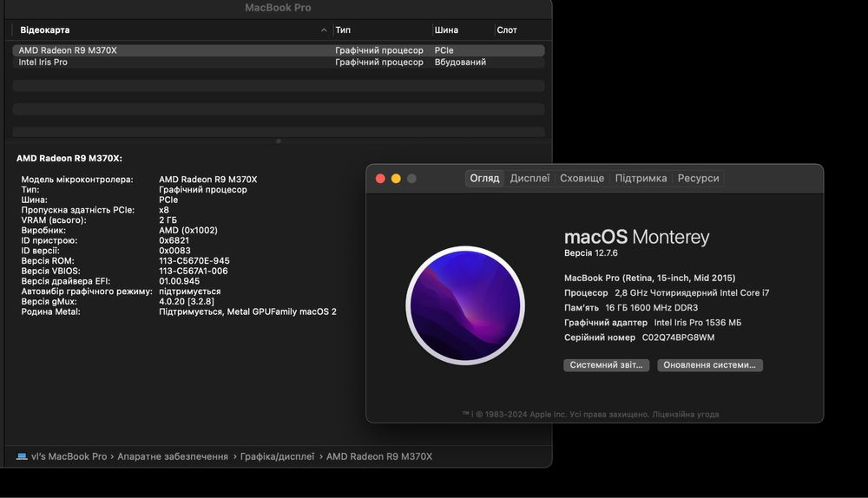The height and width of the screenshot is (498, 868).
Task: Click the AMD Radeon R9 M370X: detail heading
Action: [x=69, y=158]
